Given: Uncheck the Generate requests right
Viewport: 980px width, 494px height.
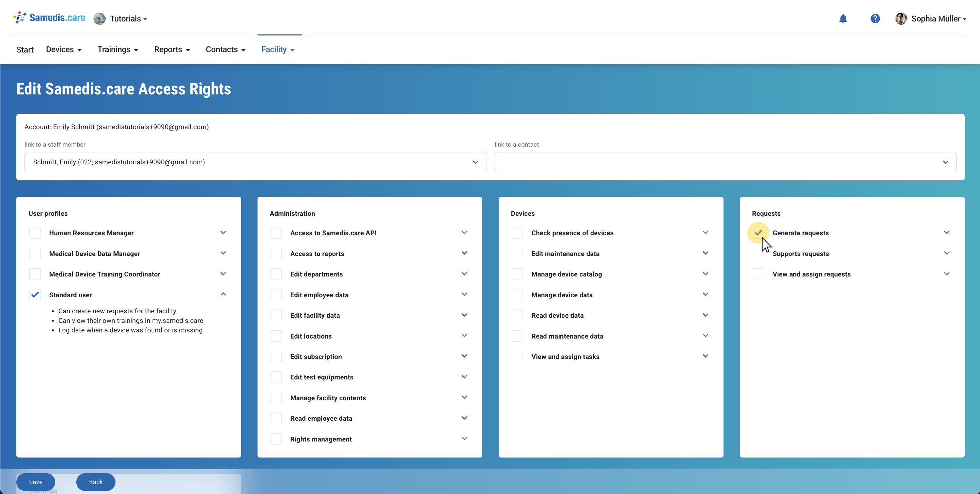Looking at the screenshot, I should (x=759, y=233).
